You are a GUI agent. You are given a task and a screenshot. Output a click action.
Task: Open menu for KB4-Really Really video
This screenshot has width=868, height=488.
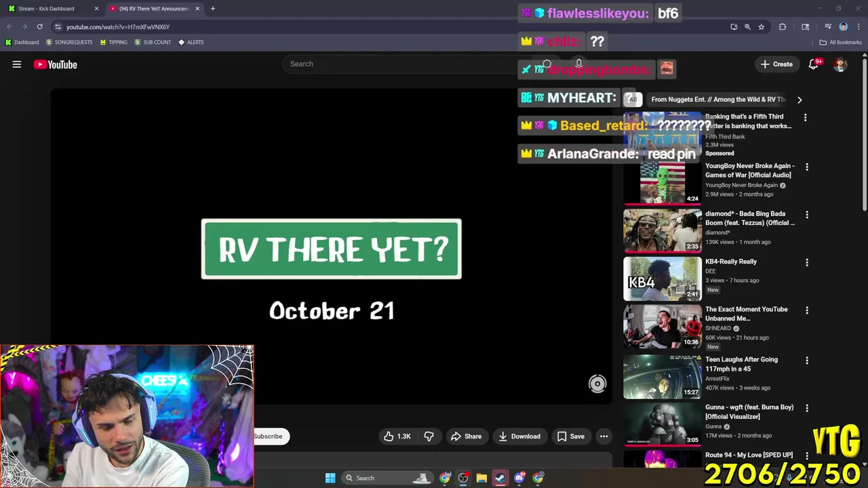pos(807,262)
